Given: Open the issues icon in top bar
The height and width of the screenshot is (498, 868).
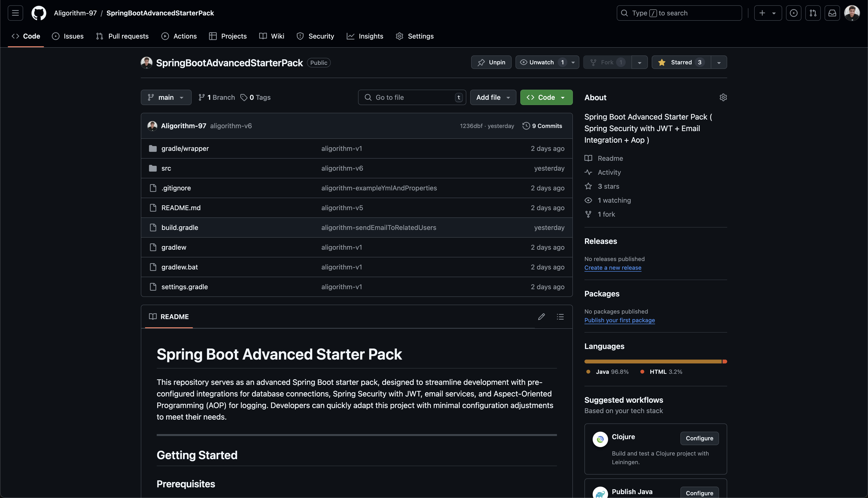Looking at the screenshot, I should [x=793, y=13].
